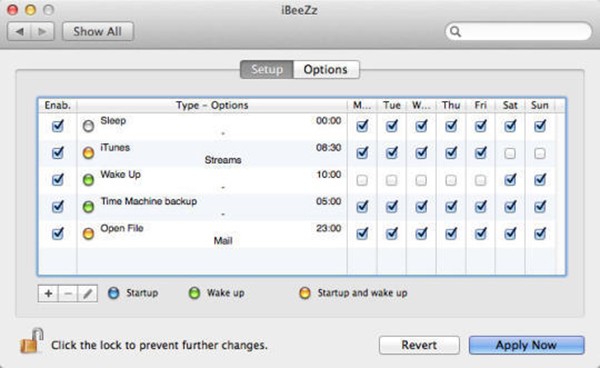Click the Sat column header
The height and width of the screenshot is (368, 600).
[510, 106]
